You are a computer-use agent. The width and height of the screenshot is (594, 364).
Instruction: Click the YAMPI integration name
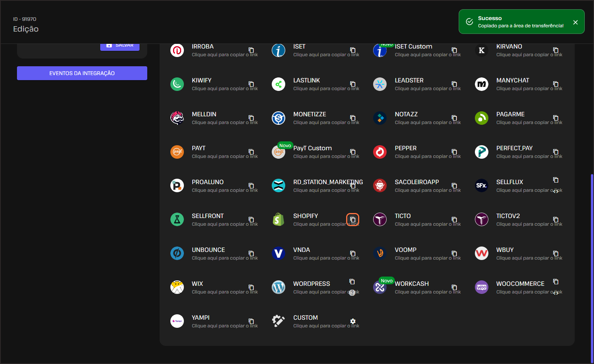[201, 318]
